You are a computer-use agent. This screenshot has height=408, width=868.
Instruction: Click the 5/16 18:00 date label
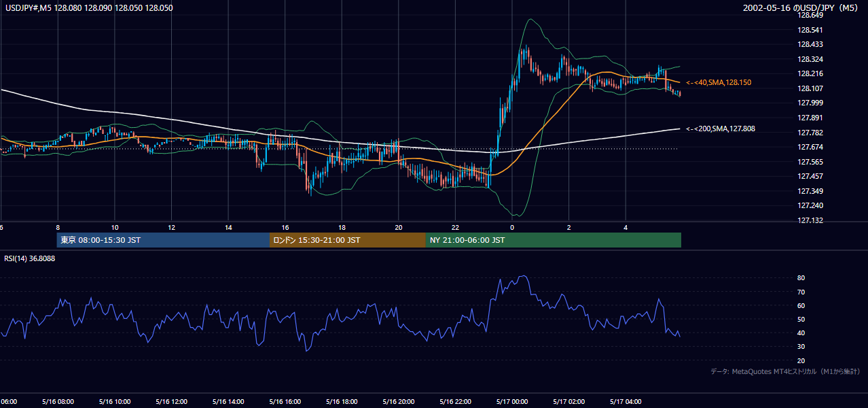tap(342, 402)
